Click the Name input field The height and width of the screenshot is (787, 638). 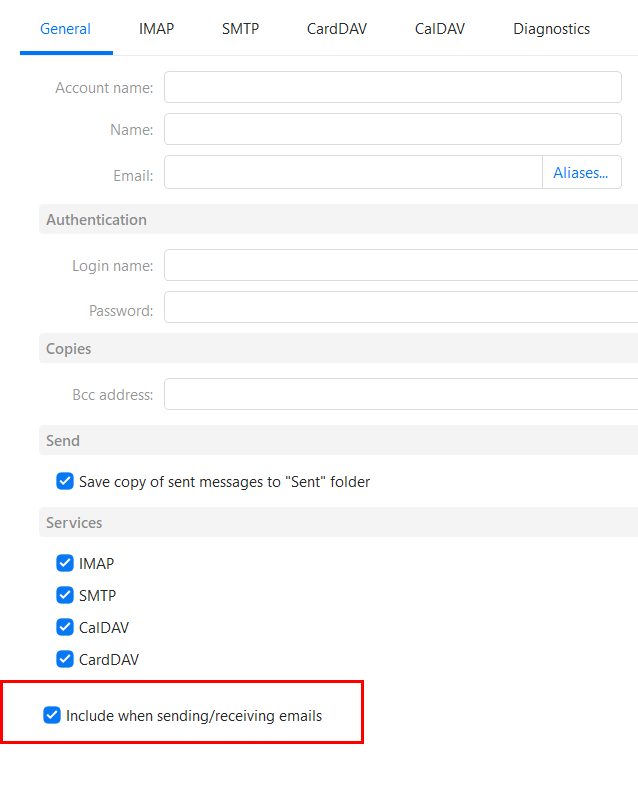393,129
